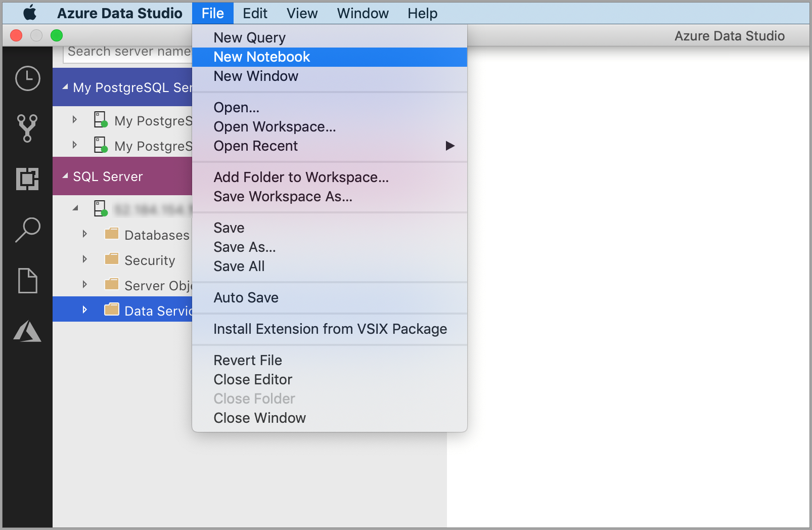Click the second My PostgreS server icon
Viewport: 812px width, 530px height.
(101, 145)
